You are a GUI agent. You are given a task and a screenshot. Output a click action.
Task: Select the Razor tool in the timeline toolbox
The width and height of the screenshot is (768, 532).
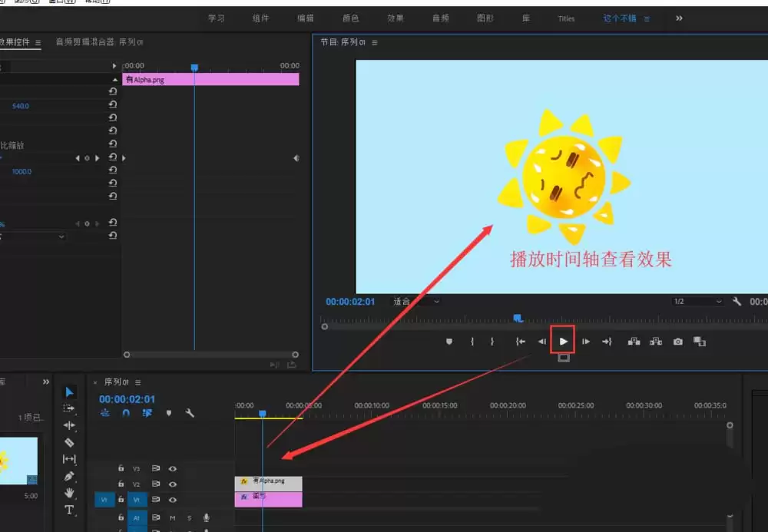click(70, 442)
